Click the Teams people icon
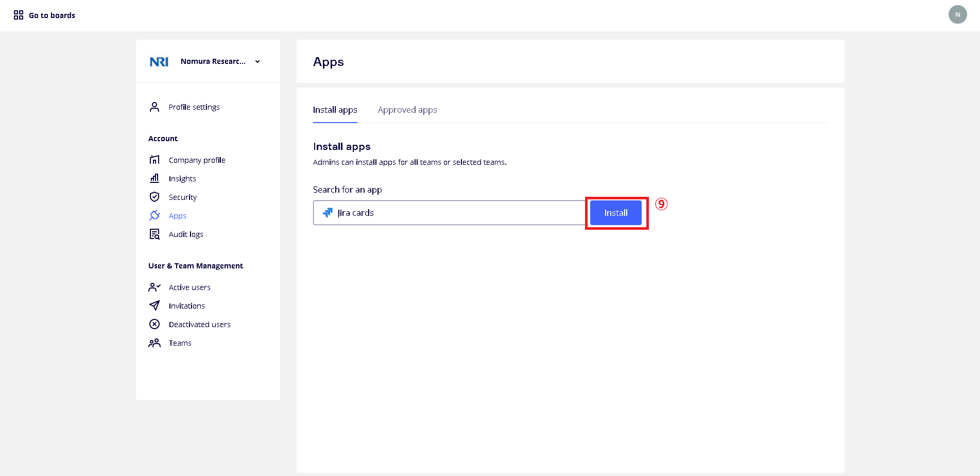 (x=154, y=343)
